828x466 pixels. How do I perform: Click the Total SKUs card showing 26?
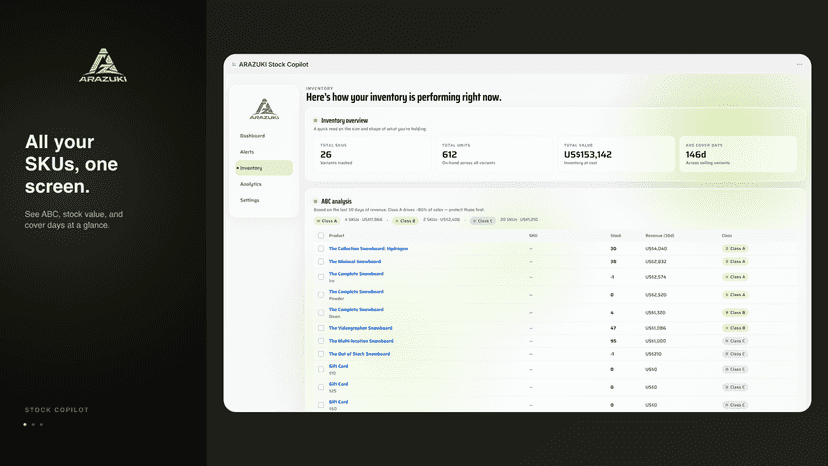click(372, 154)
